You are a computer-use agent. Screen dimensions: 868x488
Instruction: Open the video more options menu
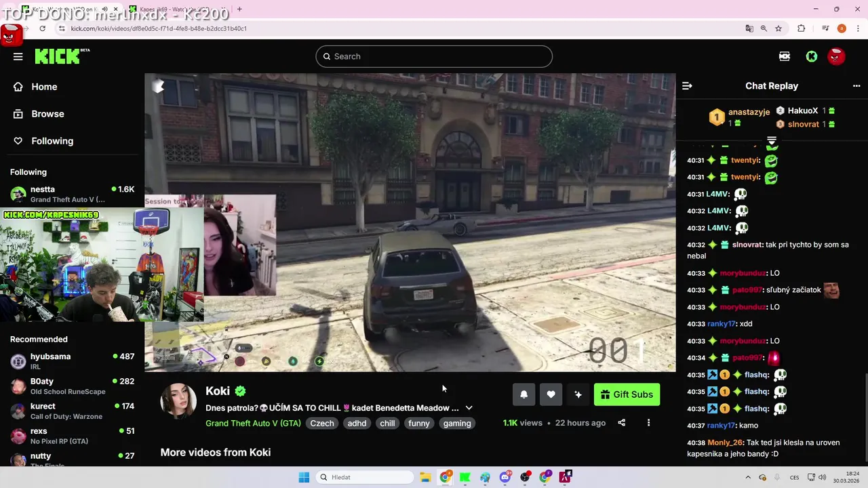(648, 423)
